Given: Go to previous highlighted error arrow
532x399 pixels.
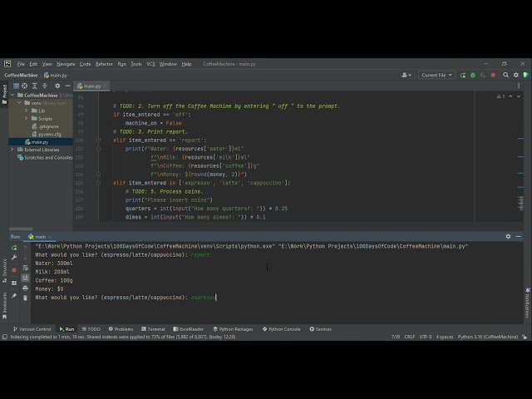Looking at the screenshot, I should coord(510,96).
